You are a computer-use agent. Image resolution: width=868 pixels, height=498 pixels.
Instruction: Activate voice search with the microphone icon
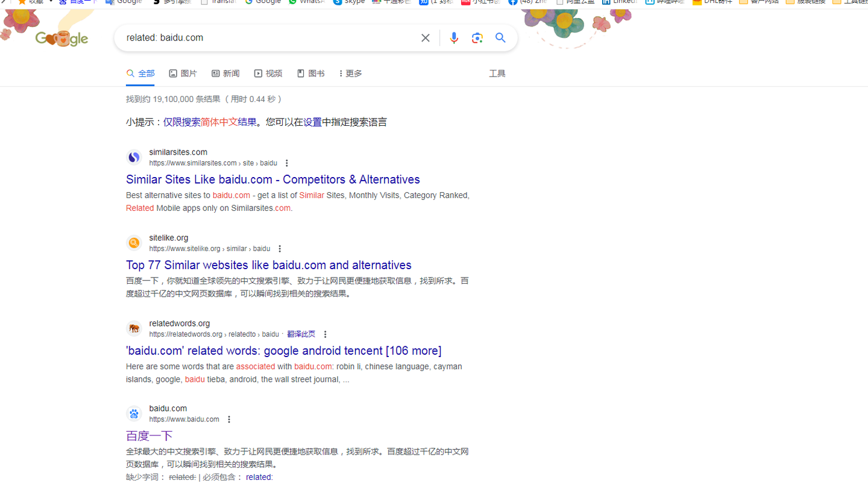pyautogui.click(x=453, y=38)
